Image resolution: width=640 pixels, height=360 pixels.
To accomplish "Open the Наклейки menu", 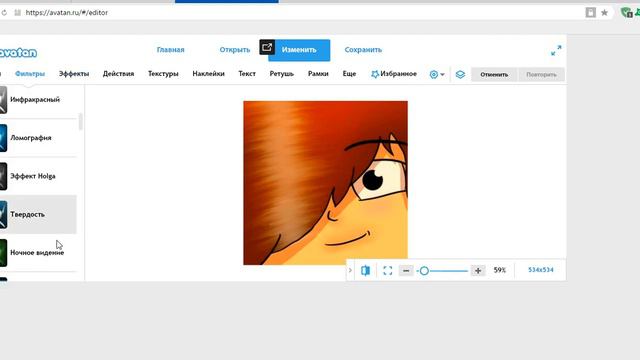I will click(209, 74).
